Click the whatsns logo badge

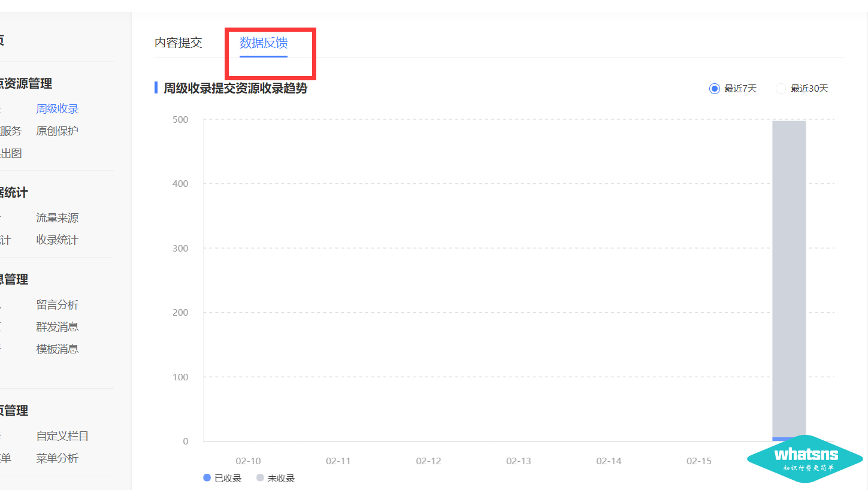pos(805,458)
